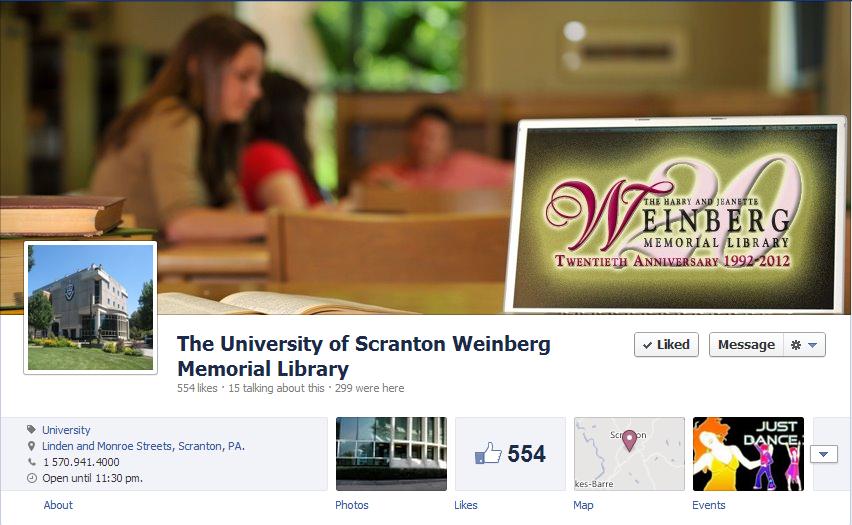Toggle the Liked button
The image size is (852, 525).
(666, 345)
